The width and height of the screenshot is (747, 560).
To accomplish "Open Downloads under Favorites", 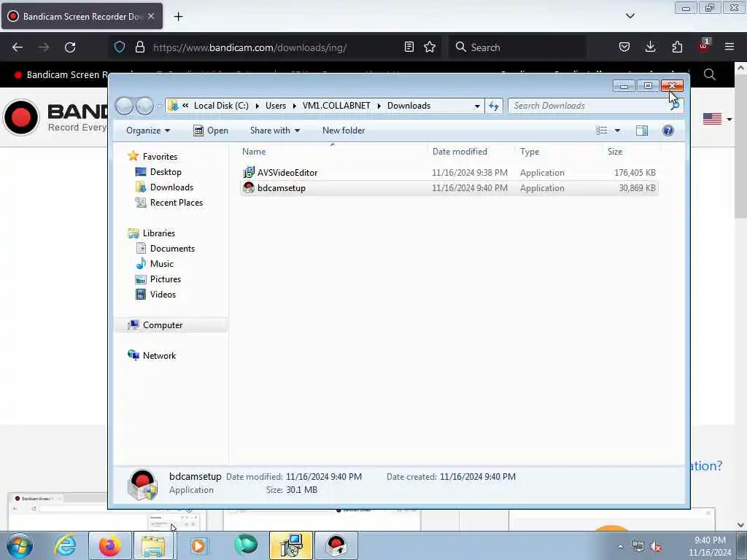I will tap(171, 187).
